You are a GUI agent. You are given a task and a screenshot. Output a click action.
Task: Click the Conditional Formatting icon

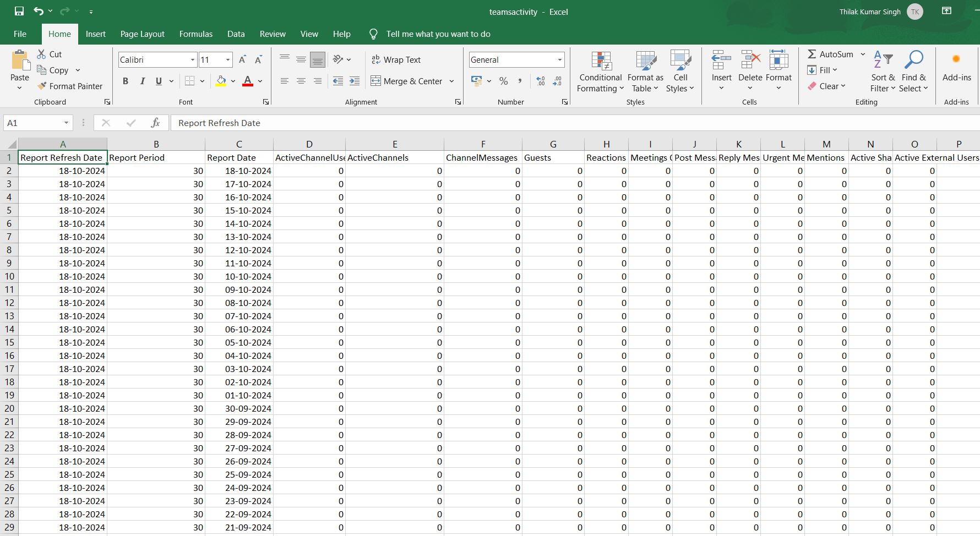(x=601, y=62)
